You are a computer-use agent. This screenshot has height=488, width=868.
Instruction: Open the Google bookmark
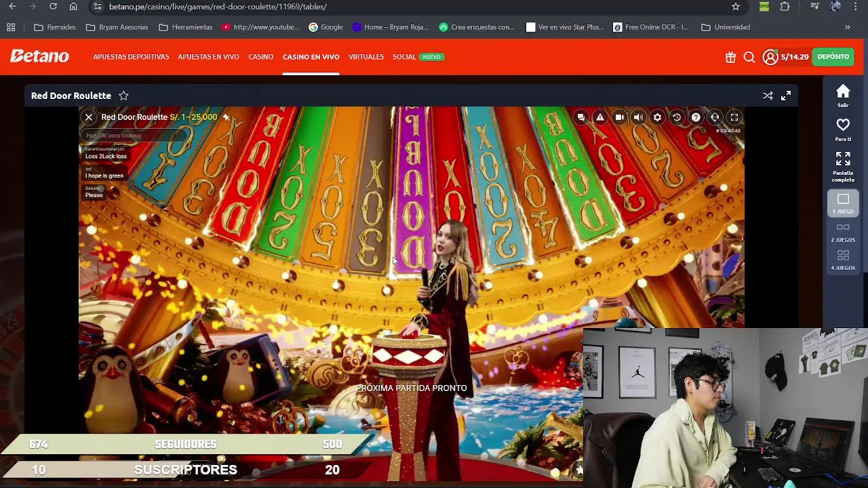coord(325,27)
